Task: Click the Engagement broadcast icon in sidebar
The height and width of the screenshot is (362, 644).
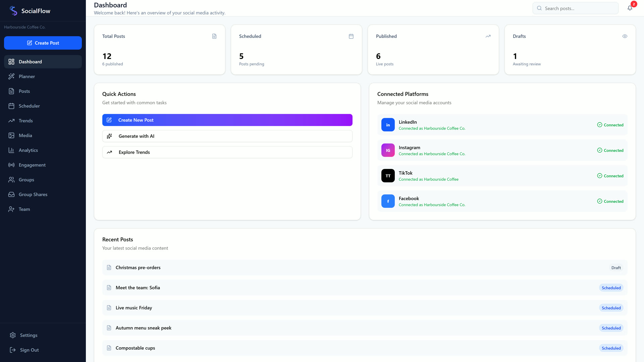Action: point(11,165)
